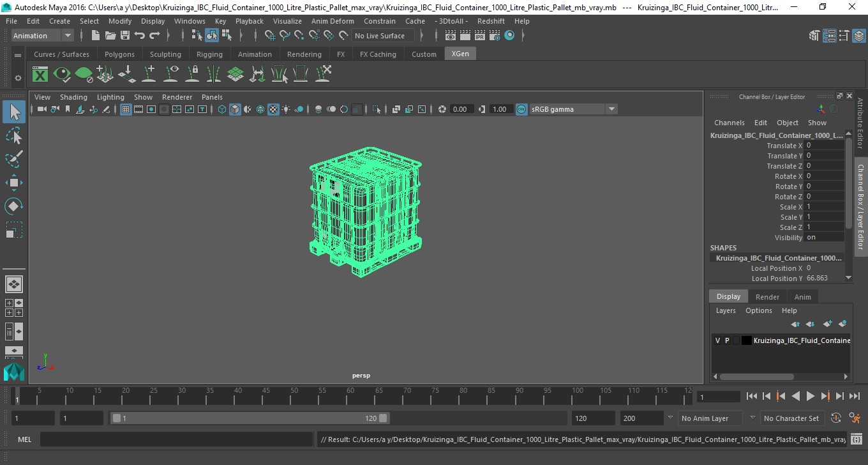Open animation preferences running man icon
Image resolution: width=868 pixels, height=465 pixels.
[855, 418]
